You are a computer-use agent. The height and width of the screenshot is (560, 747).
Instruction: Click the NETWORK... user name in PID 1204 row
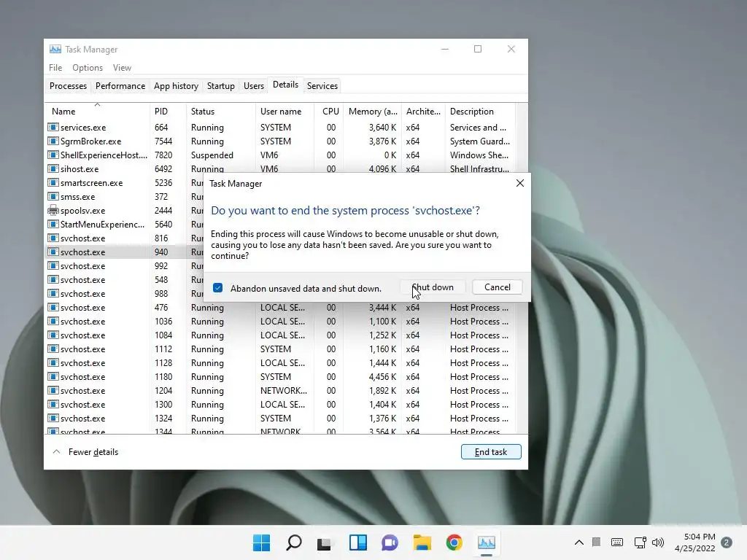coord(284,391)
